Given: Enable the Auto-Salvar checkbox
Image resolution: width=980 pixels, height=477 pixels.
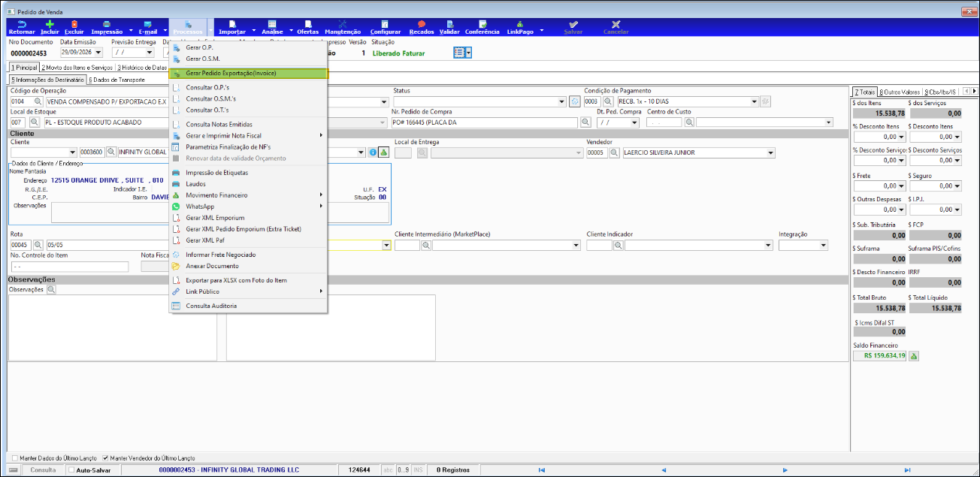Looking at the screenshot, I should [x=71, y=470].
